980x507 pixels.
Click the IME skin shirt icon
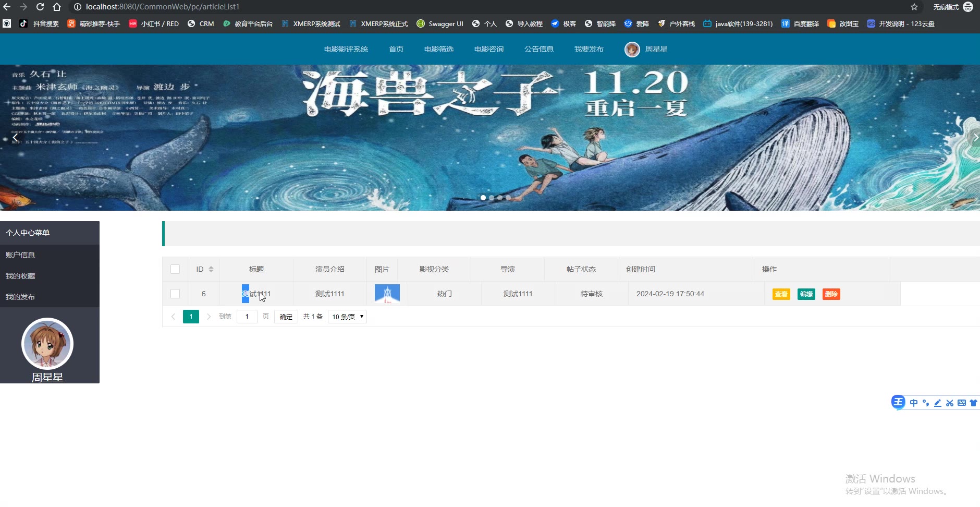tap(973, 403)
